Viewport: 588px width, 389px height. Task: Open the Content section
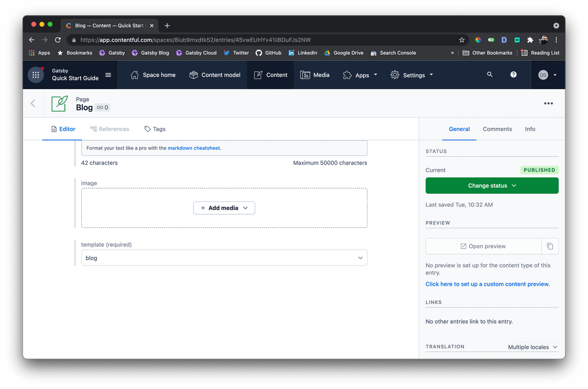click(270, 75)
